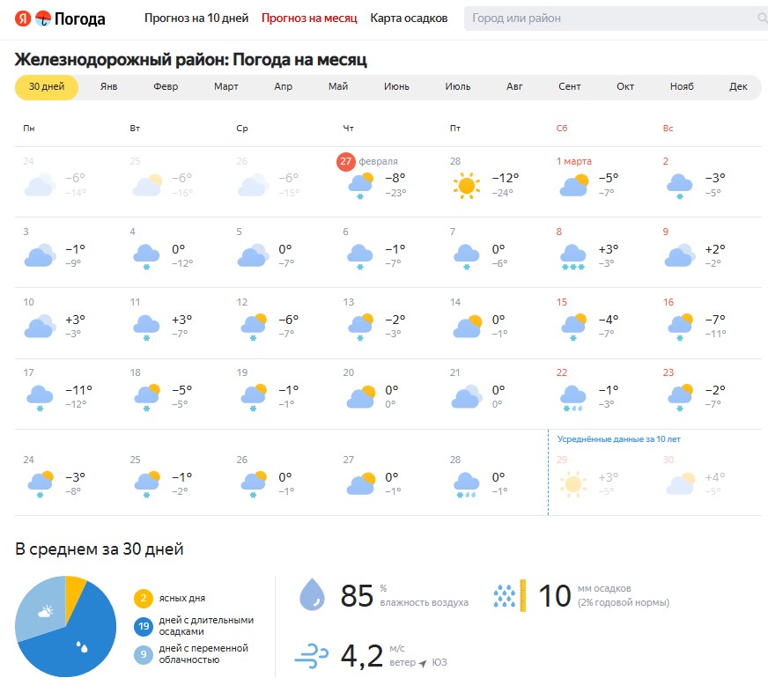Open the Прогноз на месяц link
Viewport: 768px width, 700px height.
click(x=309, y=18)
